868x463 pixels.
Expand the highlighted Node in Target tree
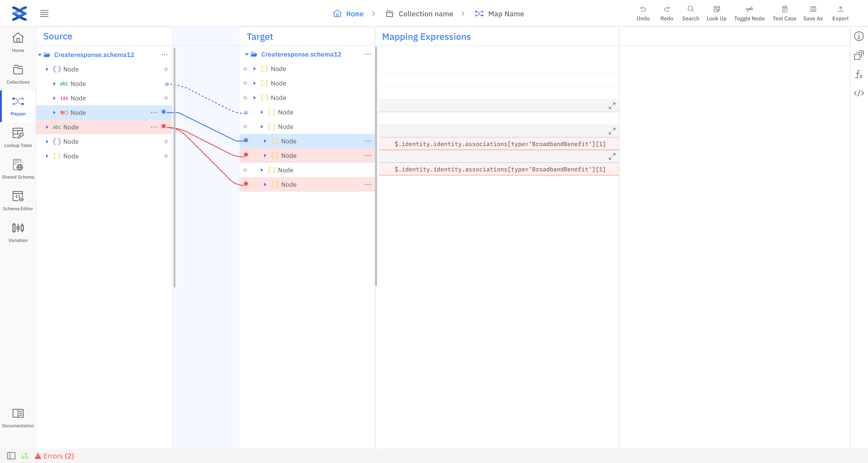pyautogui.click(x=265, y=141)
